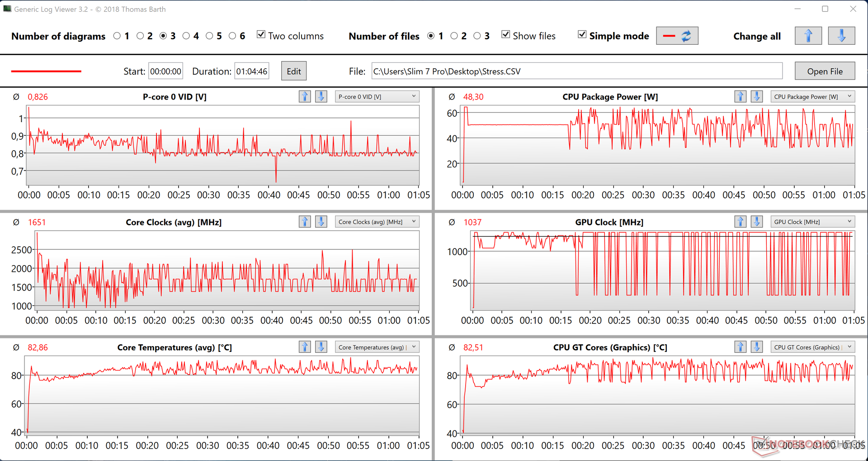Image resolution: width=868 pixels, height=461 pixels.
Task: Click the up arrow for CPU Package Power diagram
Action: click(x=740, y=96)
